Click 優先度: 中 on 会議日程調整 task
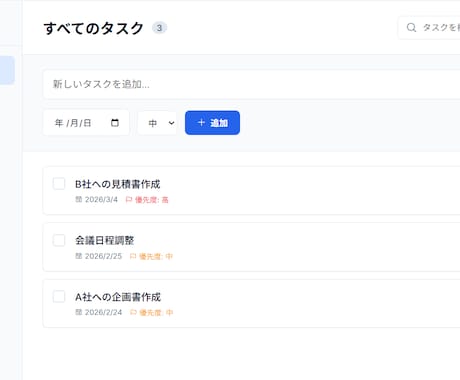 (151, 256)
